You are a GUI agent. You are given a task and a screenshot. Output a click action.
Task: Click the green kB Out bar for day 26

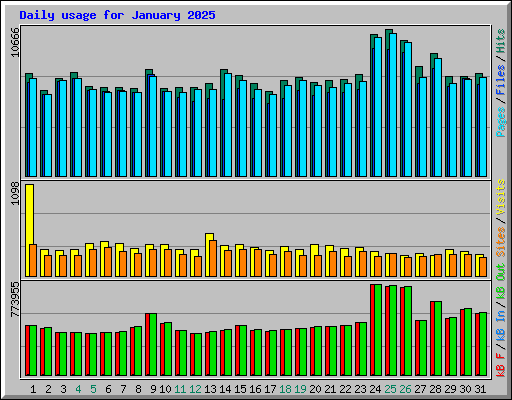tap(408, 331)
